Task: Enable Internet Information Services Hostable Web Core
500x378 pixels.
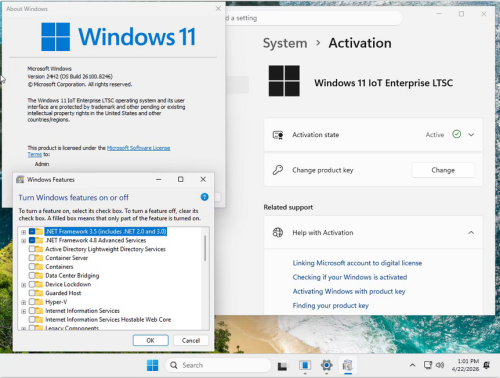Action: tap(32, 319)
